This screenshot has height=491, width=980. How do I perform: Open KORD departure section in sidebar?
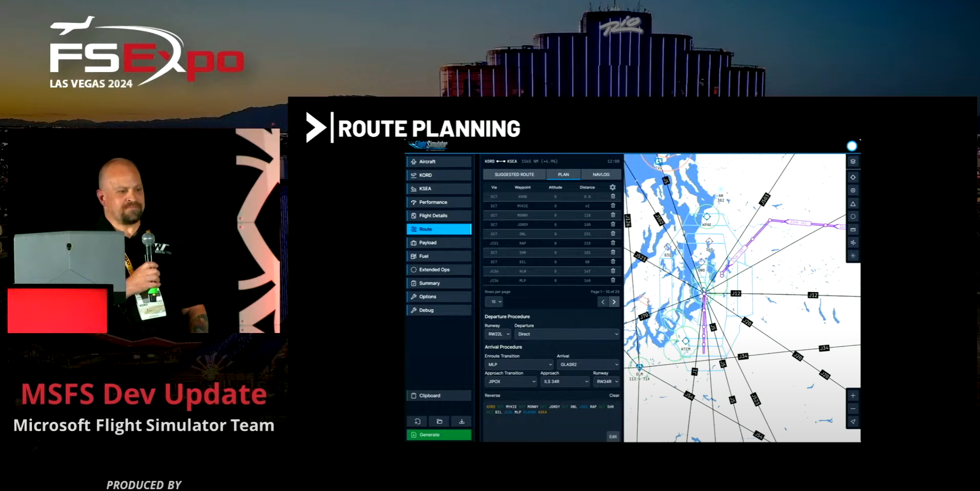pyautogui.click(x=439, y=175)
